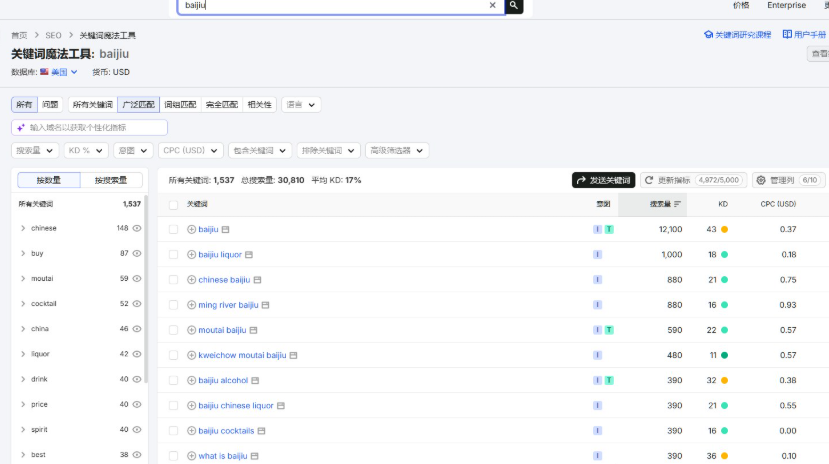Open SERP icon beside 'baijiu alcohol'
829x464 pixels.
coord(255,381)
